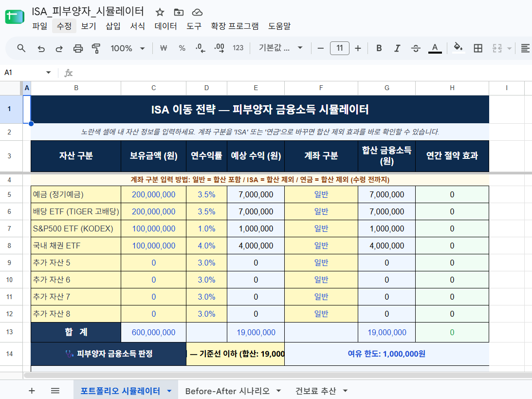Select column C header
Viewport: 532px width, 399px height.
point(154,88)
